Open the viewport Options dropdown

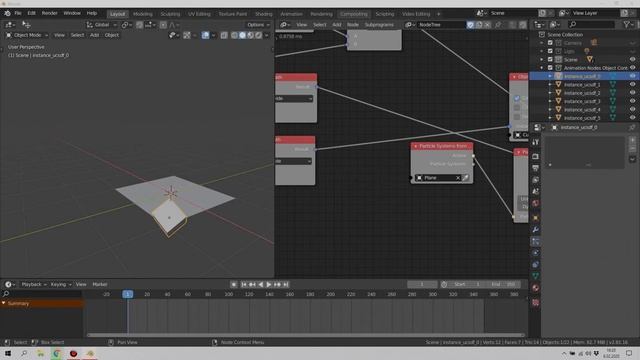(258, 25)
